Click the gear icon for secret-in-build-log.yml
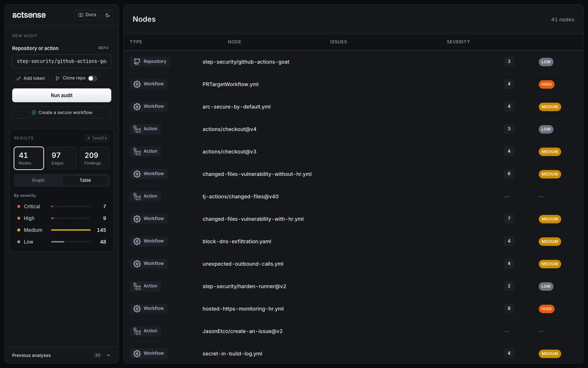Image resolution: width=588 pixels, height=368 pixels. click(137, 354)
